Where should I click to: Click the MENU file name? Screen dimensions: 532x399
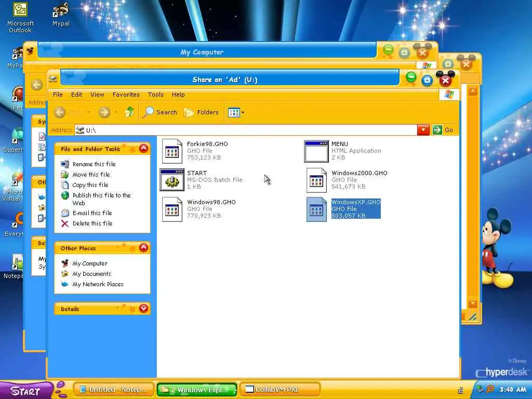340,144
